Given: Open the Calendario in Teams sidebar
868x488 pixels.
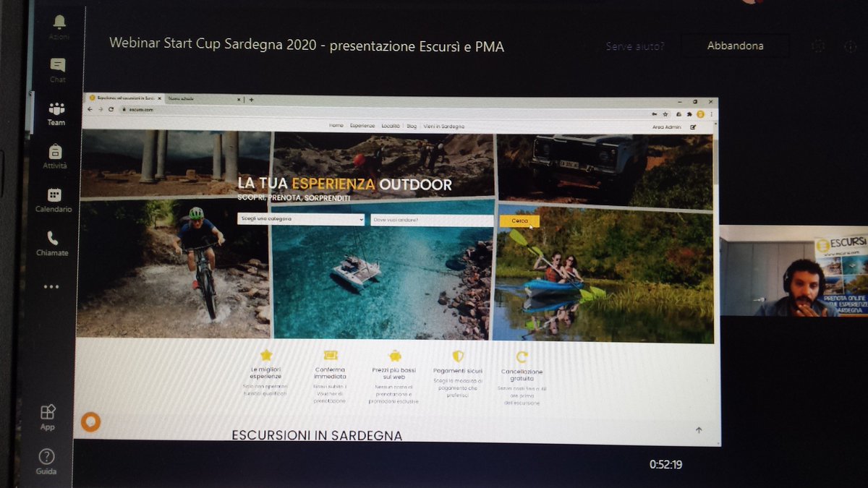Looking at the screenshot, I should (x=54, y=200).
